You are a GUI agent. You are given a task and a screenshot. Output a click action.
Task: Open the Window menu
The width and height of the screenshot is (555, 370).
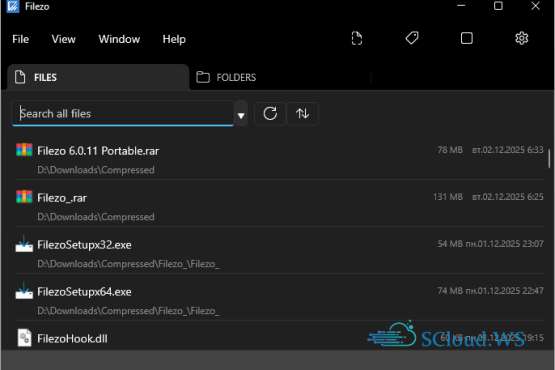(119, 39)
